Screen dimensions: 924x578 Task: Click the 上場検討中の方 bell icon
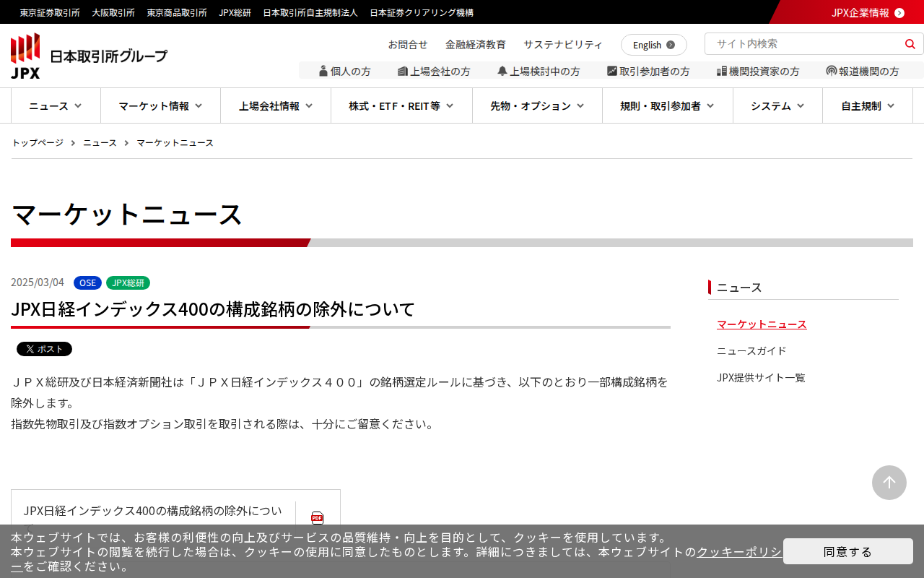click(502, 71)
